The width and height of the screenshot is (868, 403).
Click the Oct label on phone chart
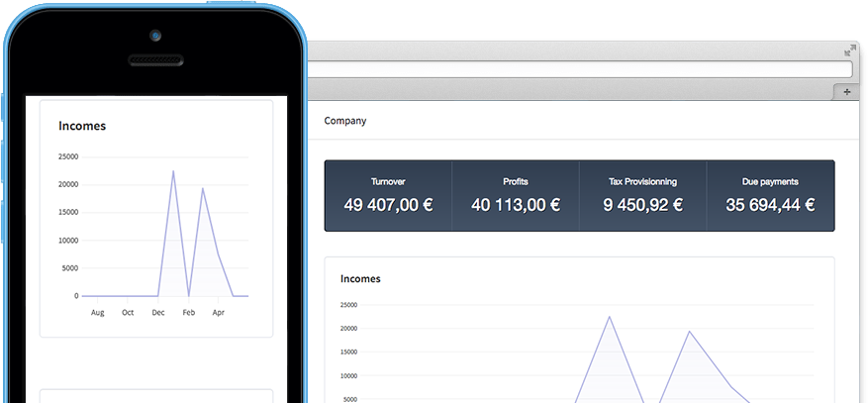[x=128, y=313]
